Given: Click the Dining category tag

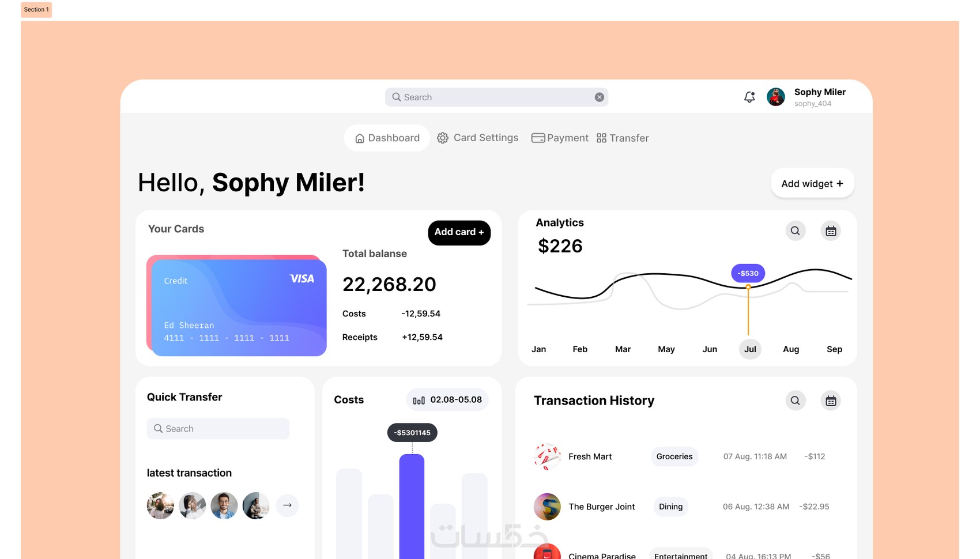Looking at the screenshot, I should tap(670, 507).
